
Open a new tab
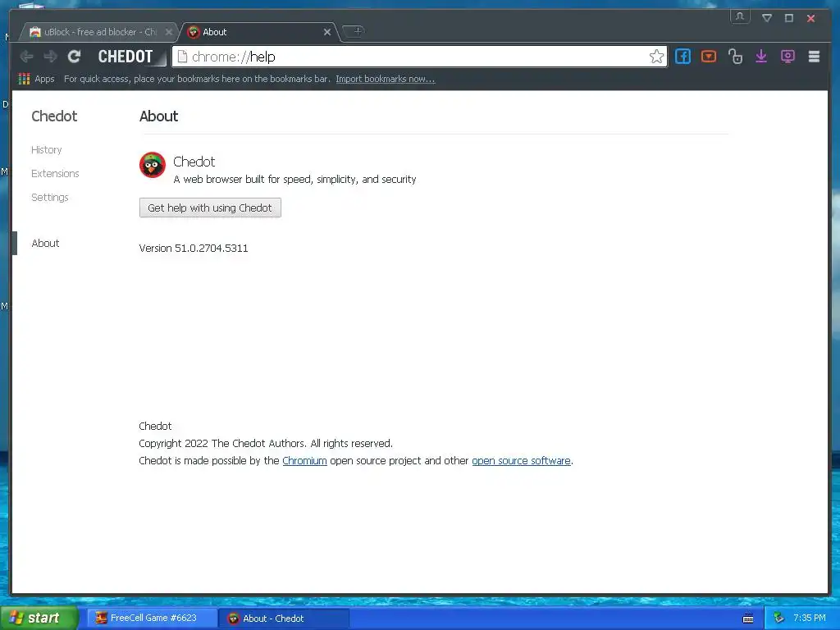pyautogui.click(x=354, y=31)
